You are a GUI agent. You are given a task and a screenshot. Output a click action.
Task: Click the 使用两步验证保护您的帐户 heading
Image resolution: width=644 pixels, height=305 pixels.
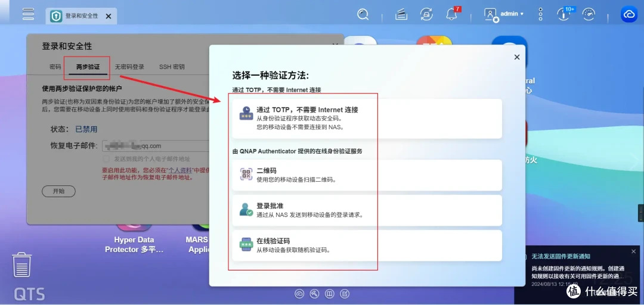tap(82, 88)
